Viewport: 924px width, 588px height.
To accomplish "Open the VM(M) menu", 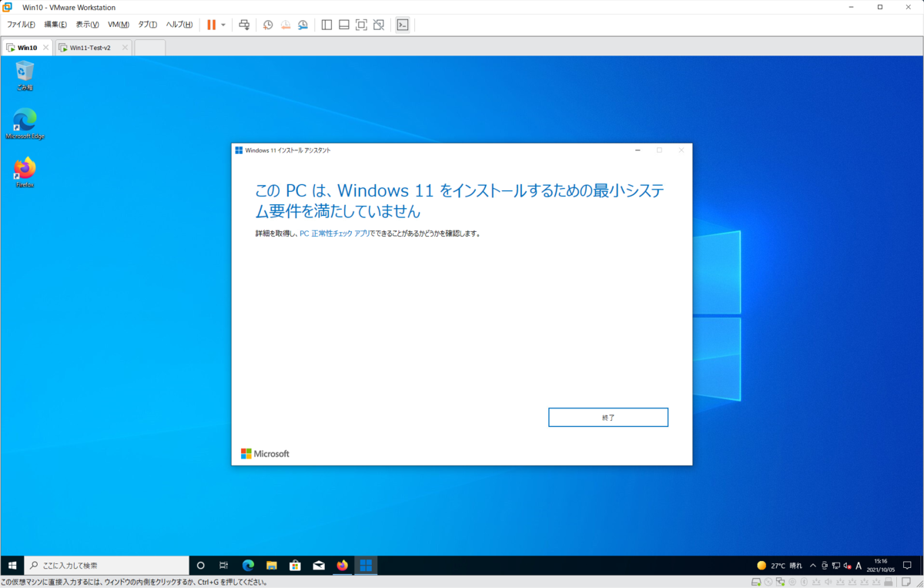I will pos(119,25).
